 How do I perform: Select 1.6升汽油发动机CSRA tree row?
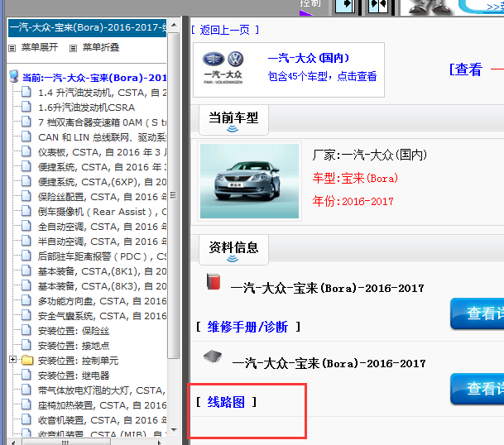point(86,108)
